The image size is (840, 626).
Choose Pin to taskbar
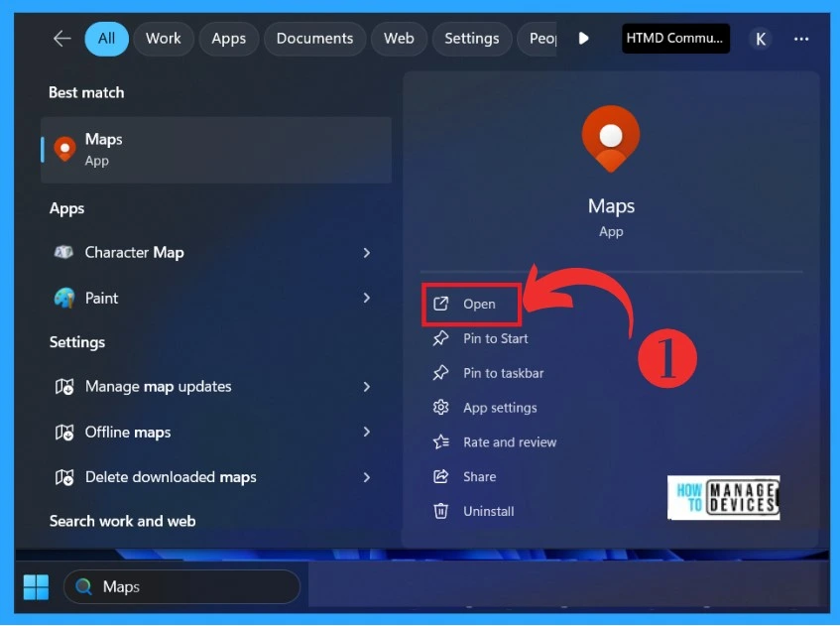pos(503,373)
